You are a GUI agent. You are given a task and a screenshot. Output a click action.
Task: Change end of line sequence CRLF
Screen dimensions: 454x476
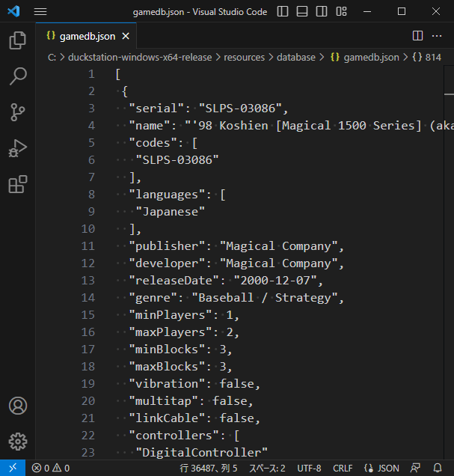pyautogui.click(x=343, y=468)
